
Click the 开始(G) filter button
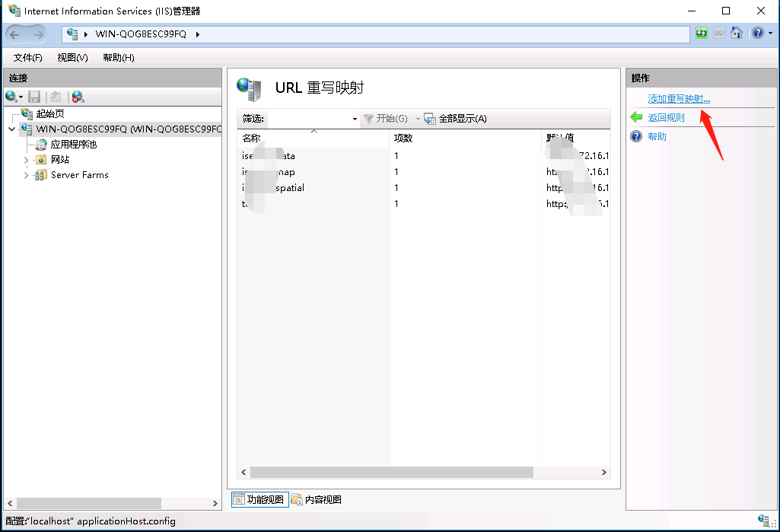pos(386,119)
